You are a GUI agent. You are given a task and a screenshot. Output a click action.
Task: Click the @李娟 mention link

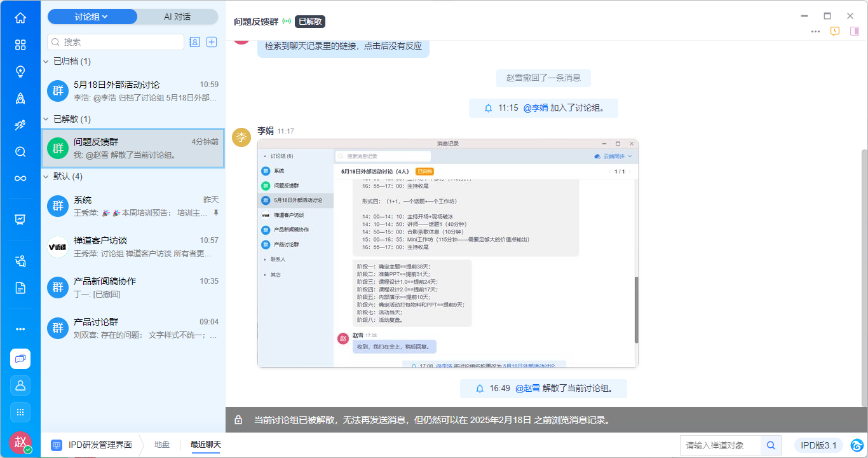536,108
